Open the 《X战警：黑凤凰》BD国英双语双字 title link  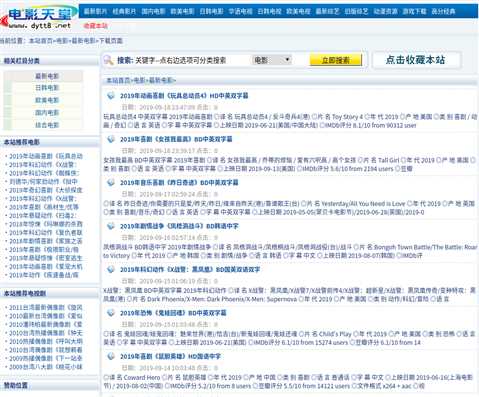190,269
